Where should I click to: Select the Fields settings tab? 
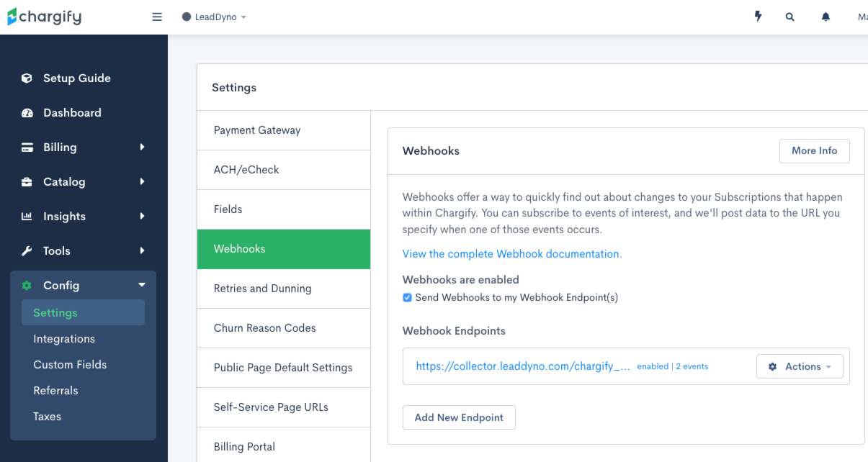coord(284,209)
